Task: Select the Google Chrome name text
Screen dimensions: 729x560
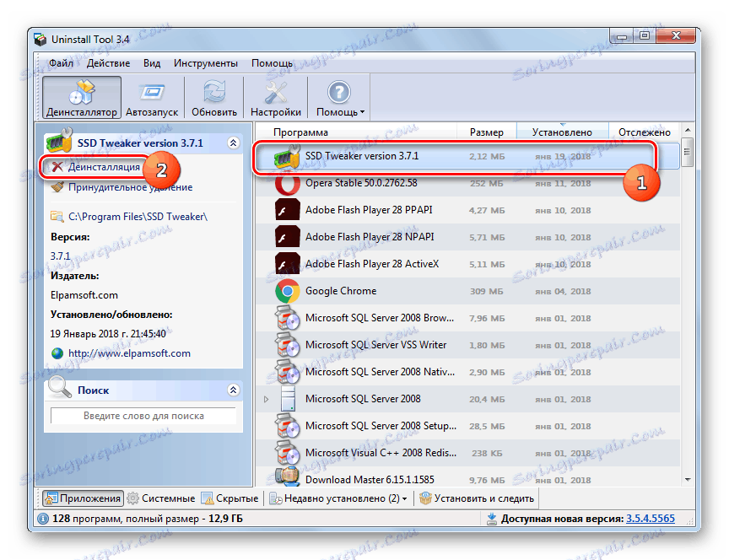Action: coord(341,291)
